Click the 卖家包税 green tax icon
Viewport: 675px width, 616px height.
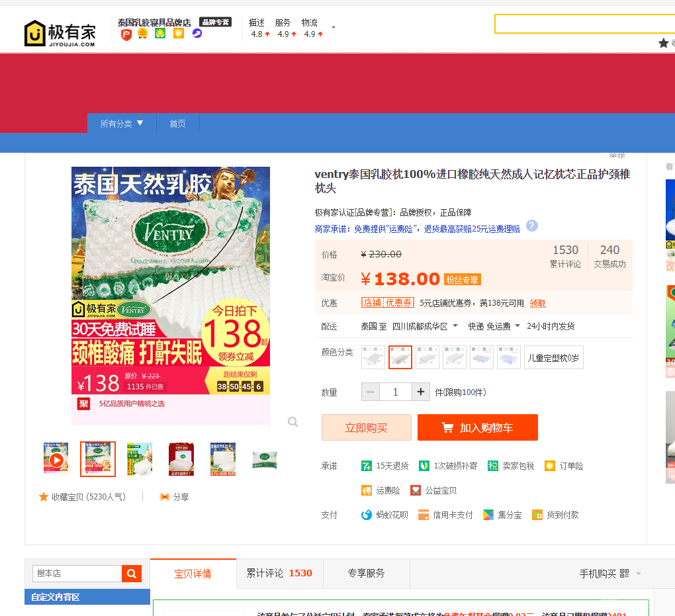(x=493, y=466)
